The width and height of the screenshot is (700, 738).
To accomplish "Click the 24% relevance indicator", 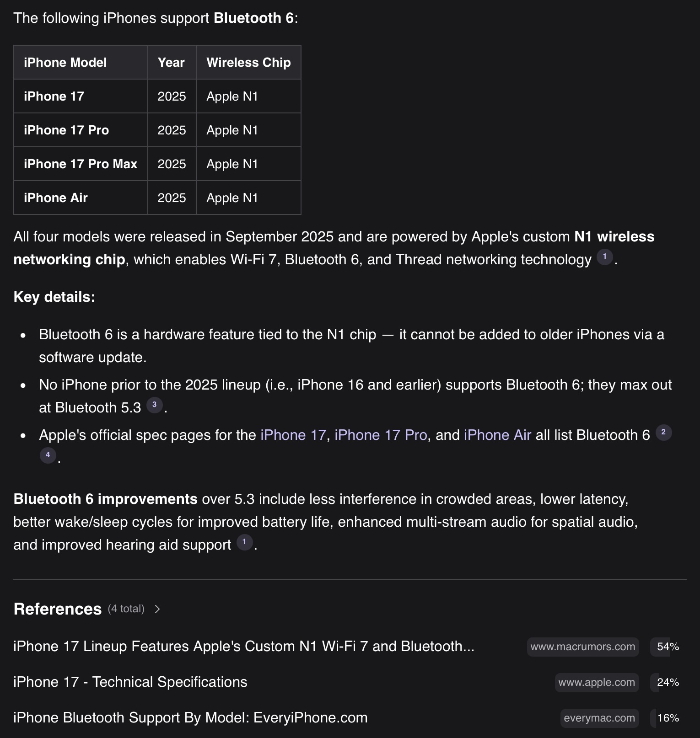I will 668,683.
